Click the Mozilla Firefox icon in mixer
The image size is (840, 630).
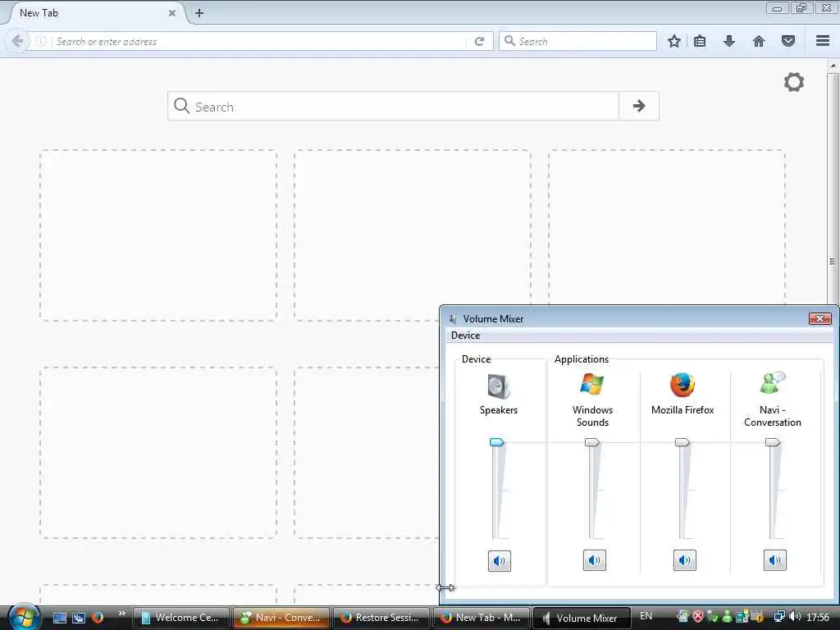point(682,385)
